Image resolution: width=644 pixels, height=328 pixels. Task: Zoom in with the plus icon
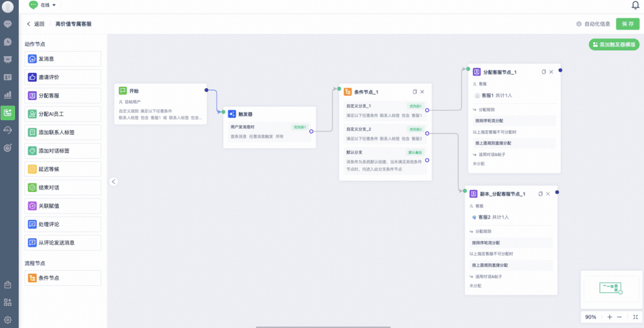[609, 317]
